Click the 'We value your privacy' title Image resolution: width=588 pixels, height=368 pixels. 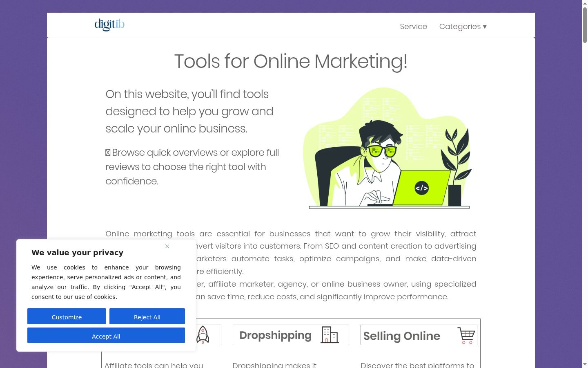click(x=78, y=253)
